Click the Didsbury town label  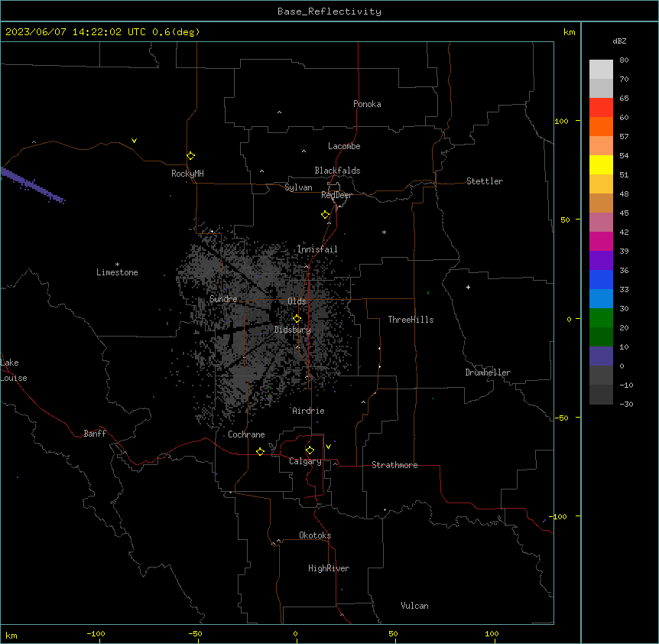(x=293, y=330)
